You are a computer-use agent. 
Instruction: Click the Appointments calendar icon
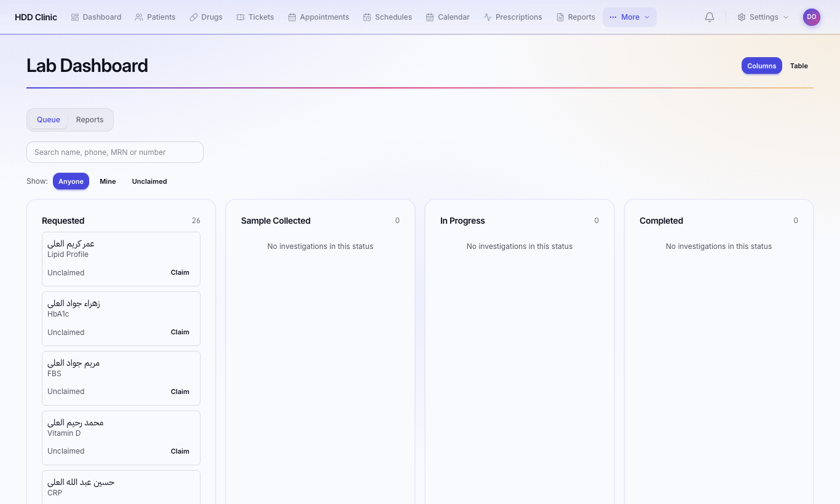click(x=292, y=17)
